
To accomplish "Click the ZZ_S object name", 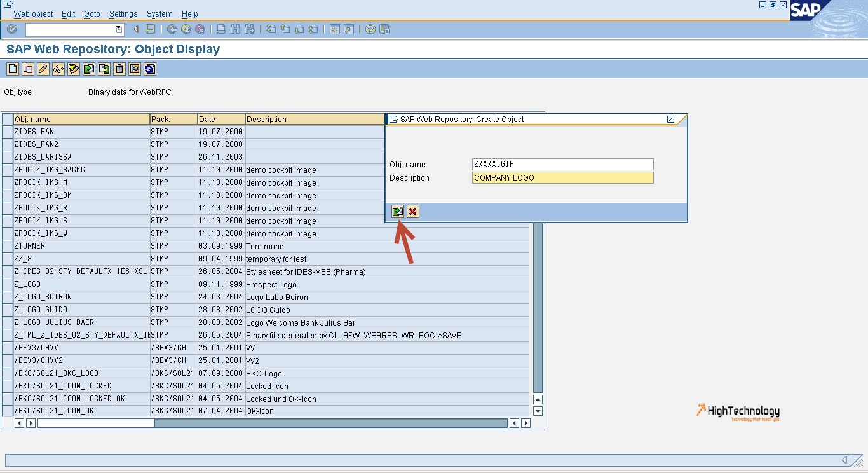I will 23,259.
